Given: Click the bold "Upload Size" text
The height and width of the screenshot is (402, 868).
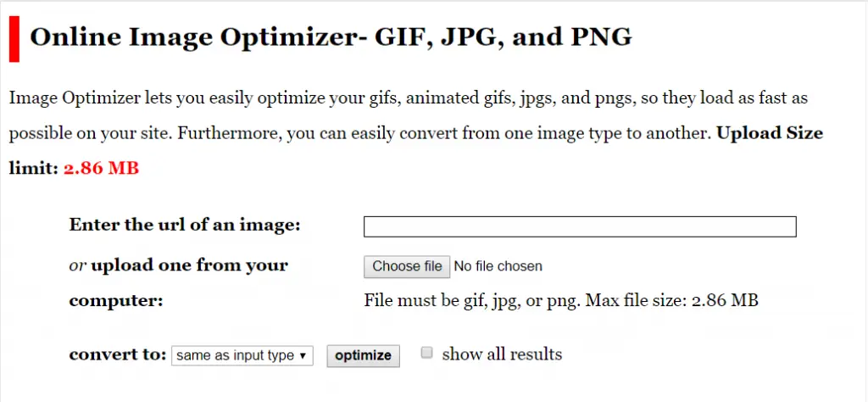Looking at the screenshot, I should pos(770,133).
